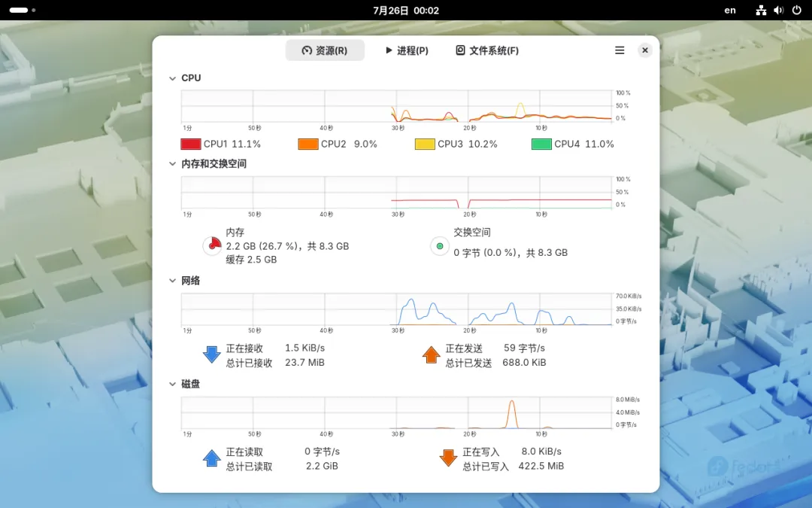812x508 pixels.
Task: Open the 文件系统(F) tab
Action: 487,50
